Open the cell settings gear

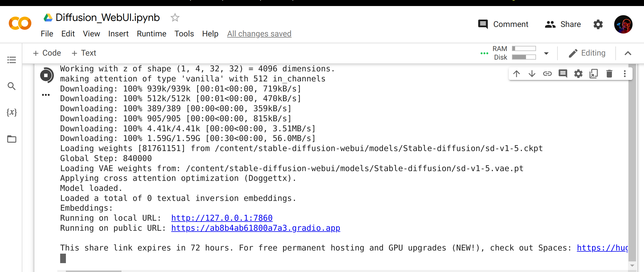pyautogui.click(x=578, y=74)
